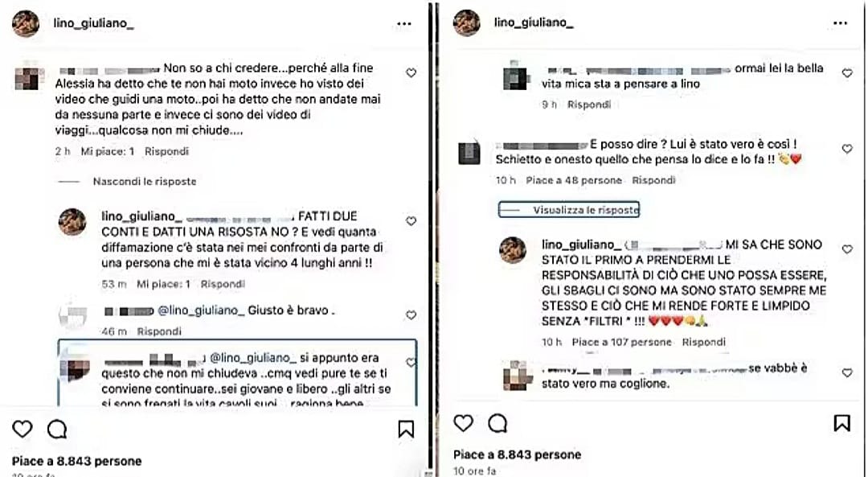This screenshot has height=477, width=868.
Task: Open lino_giuliano_ profile avatar on left post header
Action: pos(26,24)
